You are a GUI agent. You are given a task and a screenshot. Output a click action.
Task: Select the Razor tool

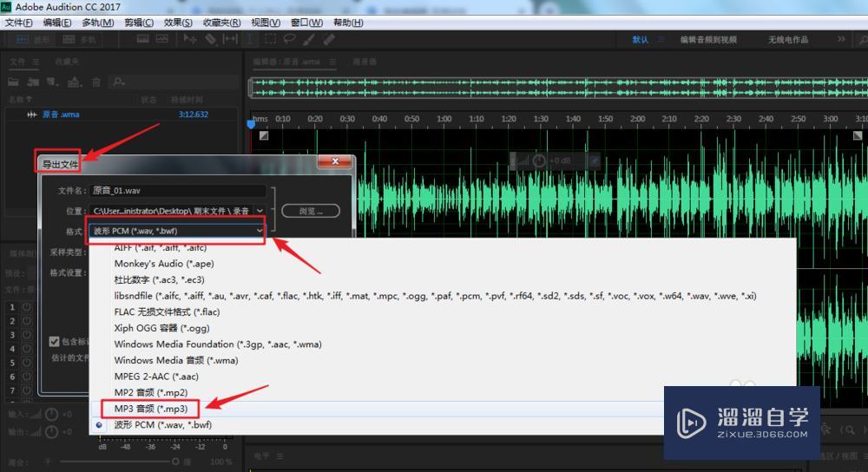click(x=210, y=39)
